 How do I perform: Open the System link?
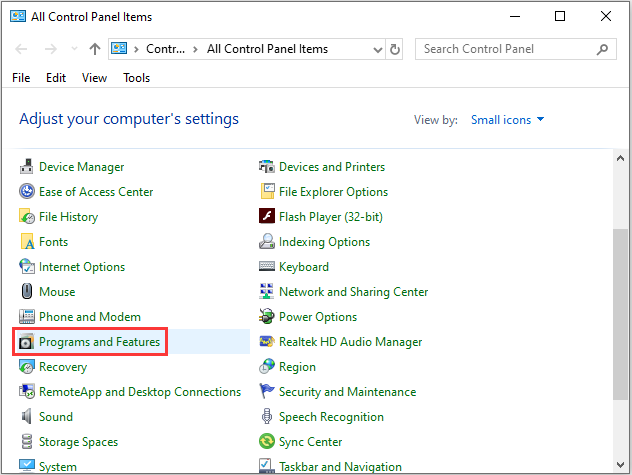click(x=58, y=467)
